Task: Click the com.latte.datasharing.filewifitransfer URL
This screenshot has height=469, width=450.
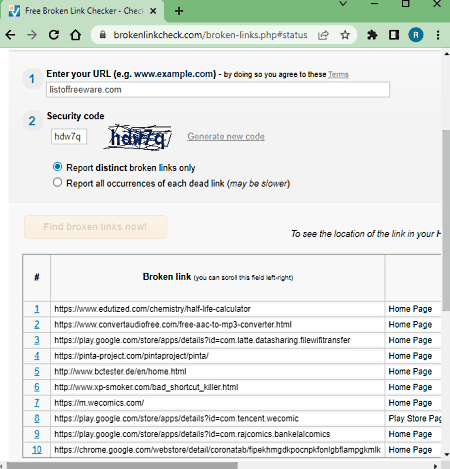Action: point(202,340)
